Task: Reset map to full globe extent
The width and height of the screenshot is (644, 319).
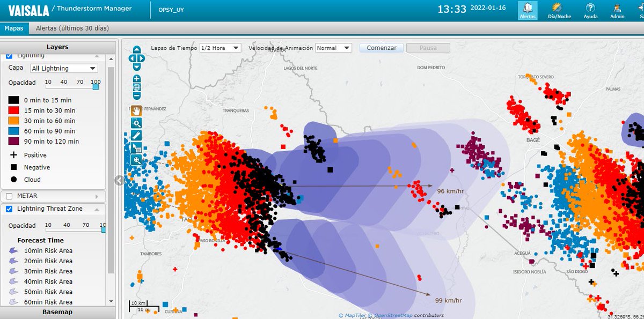Action: pos(137,87)
